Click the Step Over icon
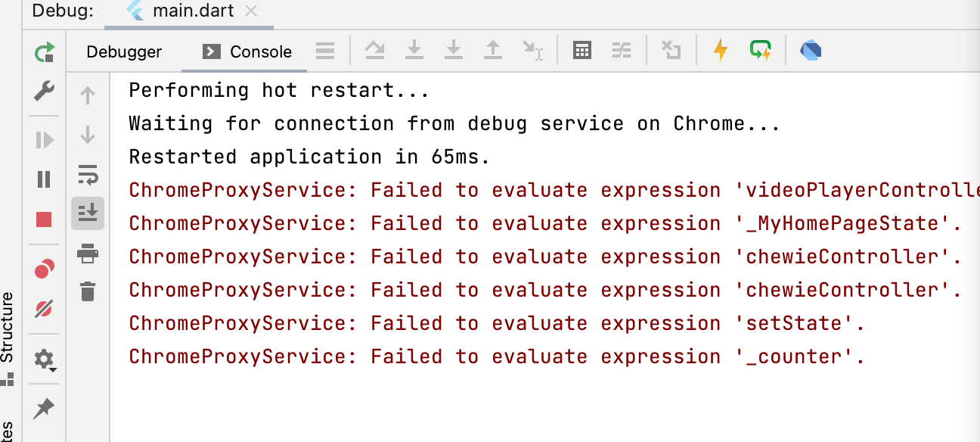The width and height of the screenshot is (980, 442). (375, 50)
